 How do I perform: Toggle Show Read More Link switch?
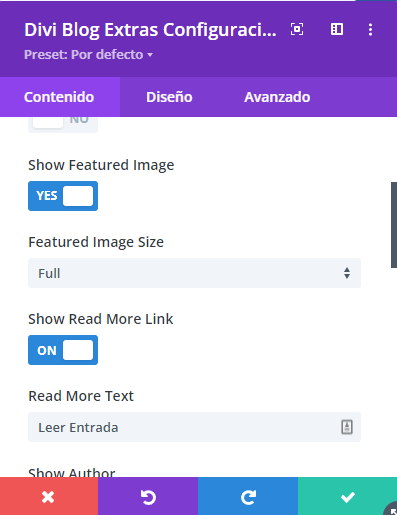[x=63, y=350]
